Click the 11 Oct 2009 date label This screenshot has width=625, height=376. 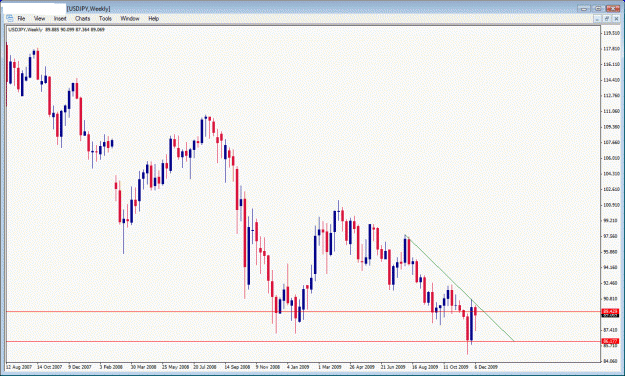click(456, 367)
